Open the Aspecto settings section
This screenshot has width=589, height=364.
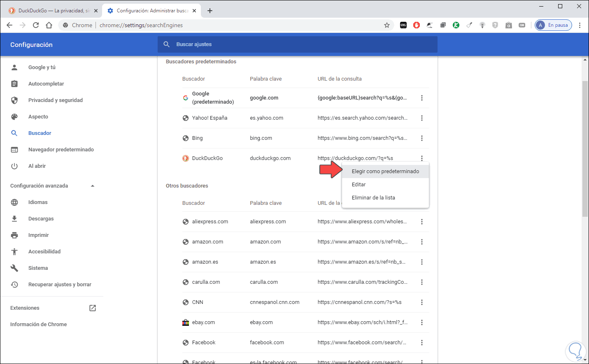[38, 117]
